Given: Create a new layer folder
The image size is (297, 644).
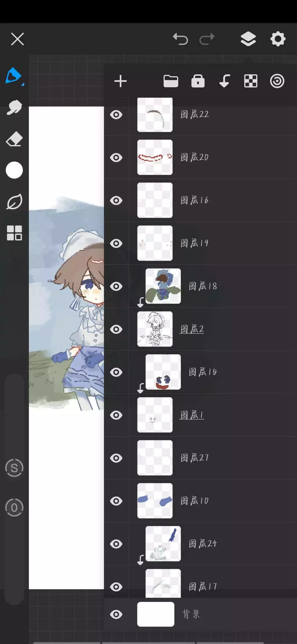Looking at the screenshot, I should tap(171, 81).
